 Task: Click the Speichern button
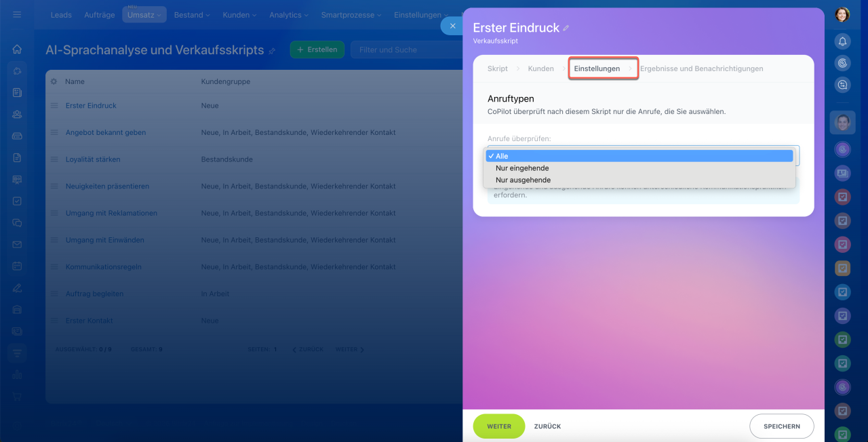(782, 426)
